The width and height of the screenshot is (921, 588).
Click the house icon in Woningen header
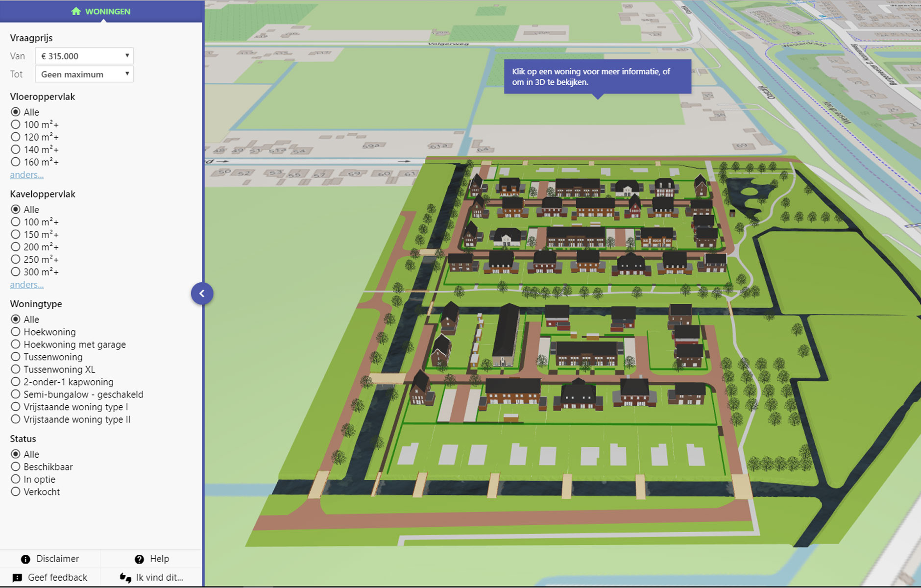pos(75,11)
